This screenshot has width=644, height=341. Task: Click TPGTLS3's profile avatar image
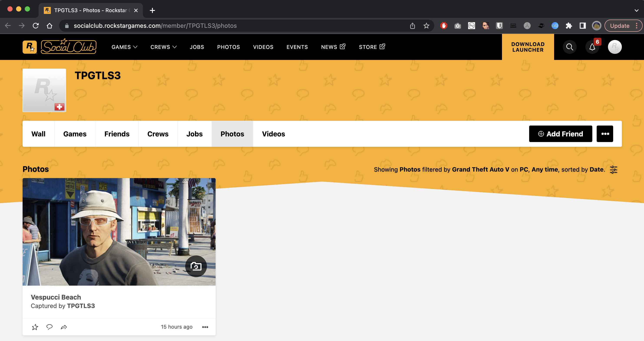pos(44,90)
